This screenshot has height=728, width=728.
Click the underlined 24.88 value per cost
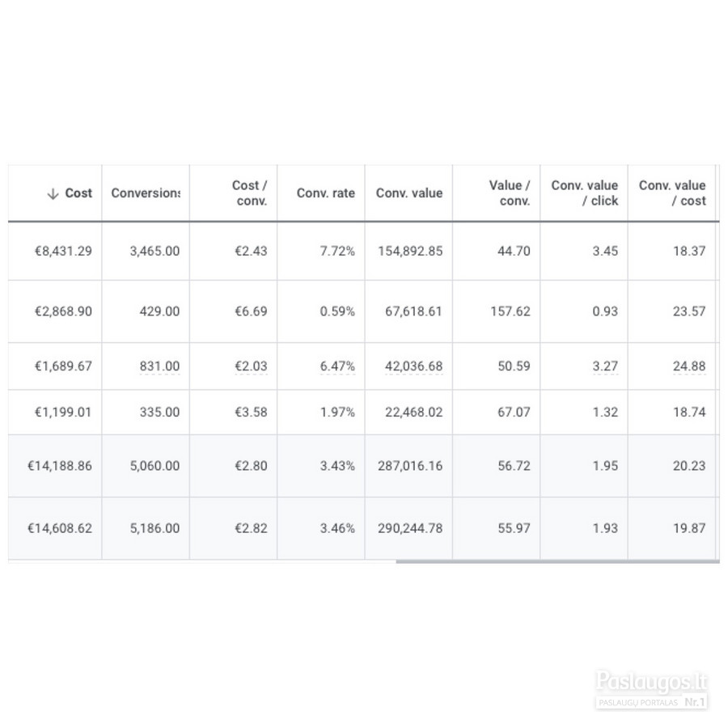689,366
